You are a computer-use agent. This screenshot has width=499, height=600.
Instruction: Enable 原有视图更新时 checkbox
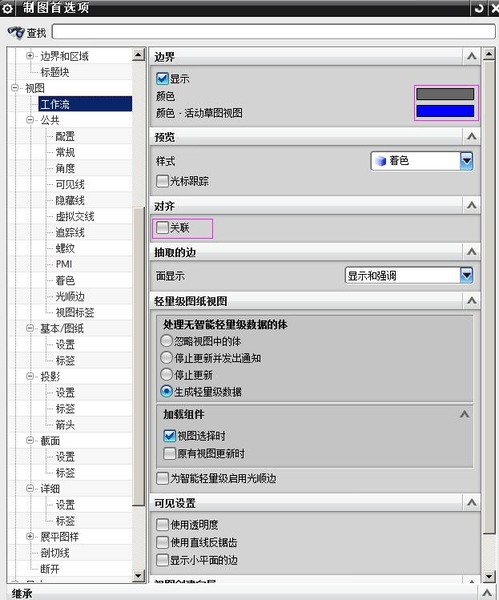(170, 453)
